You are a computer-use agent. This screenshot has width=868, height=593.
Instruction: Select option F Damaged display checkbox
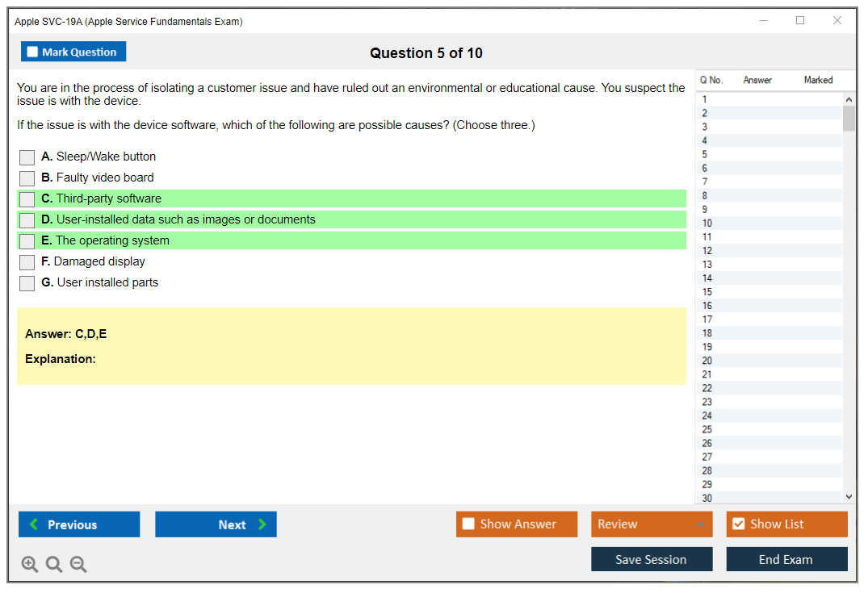(27, 262)
